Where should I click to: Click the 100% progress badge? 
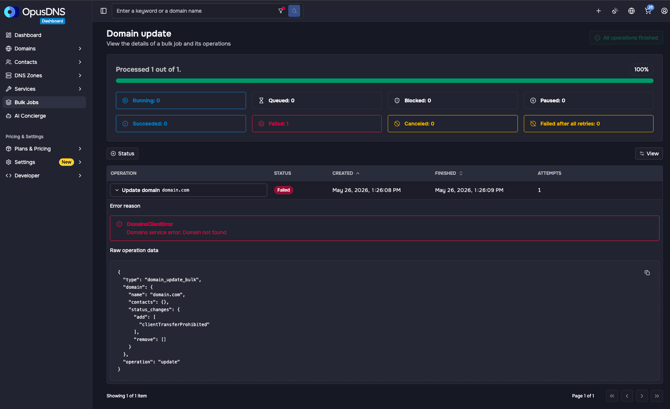tap(641, 69)
